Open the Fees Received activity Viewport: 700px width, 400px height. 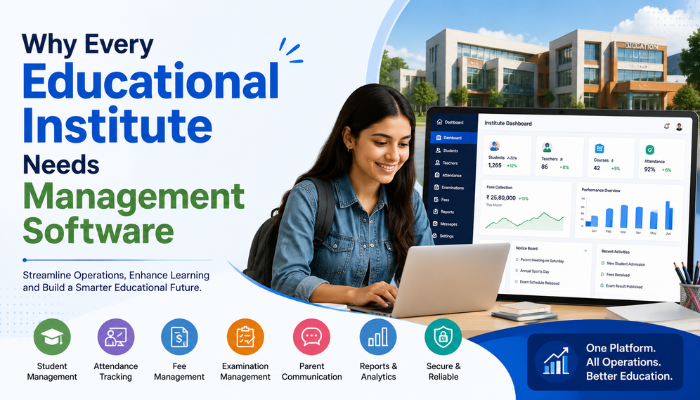point(615,275)
